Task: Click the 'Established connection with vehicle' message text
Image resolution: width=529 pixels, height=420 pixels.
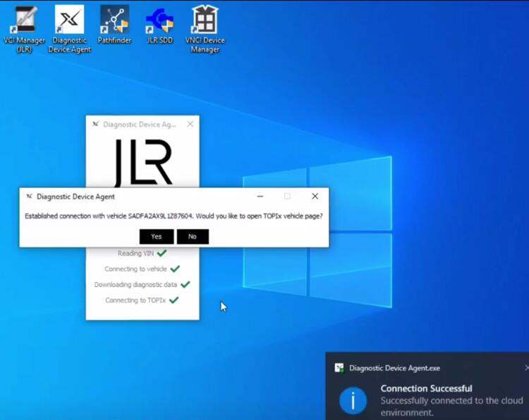Action: pyautogui.click(x=174, y=216)
